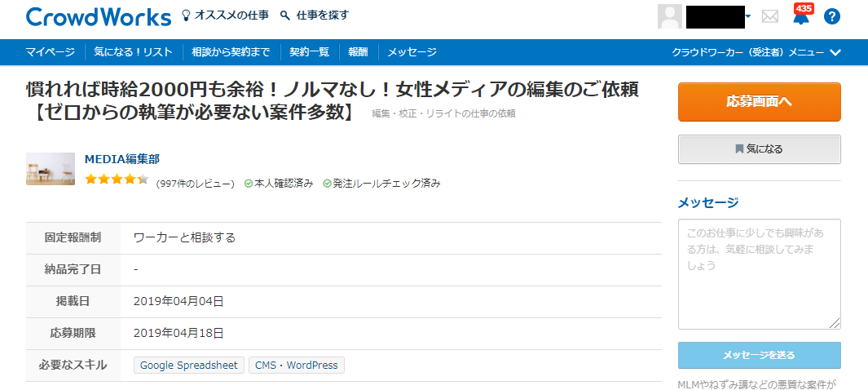The width and height of the screenshot is (868, 390).
Task: Open メッセージ menu item
Action: 412,53
